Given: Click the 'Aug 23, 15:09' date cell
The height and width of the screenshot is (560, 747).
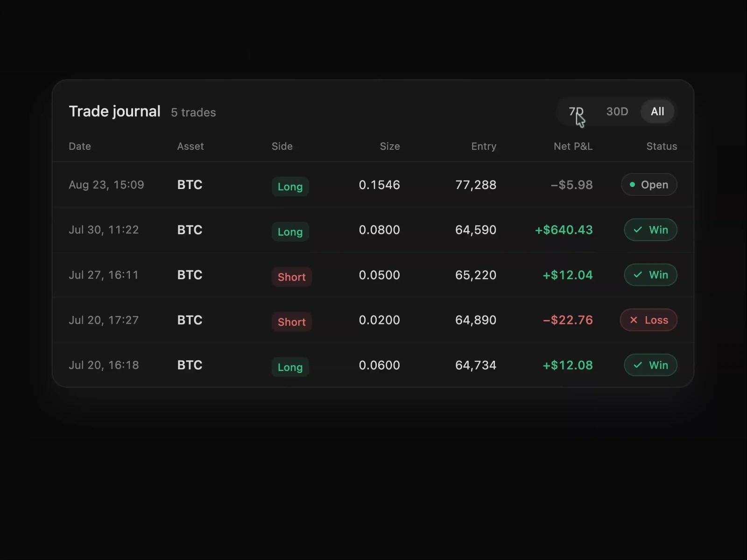Looking at the screenshot, I should [x=106, y=185].
